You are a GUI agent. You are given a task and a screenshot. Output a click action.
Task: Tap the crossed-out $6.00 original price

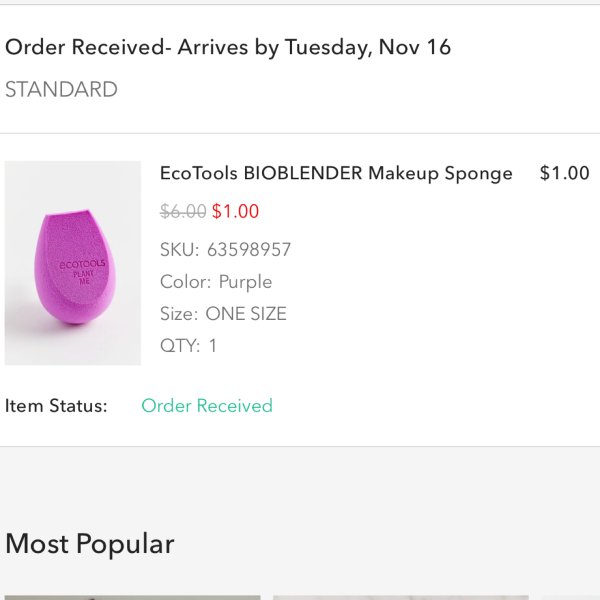183,211
